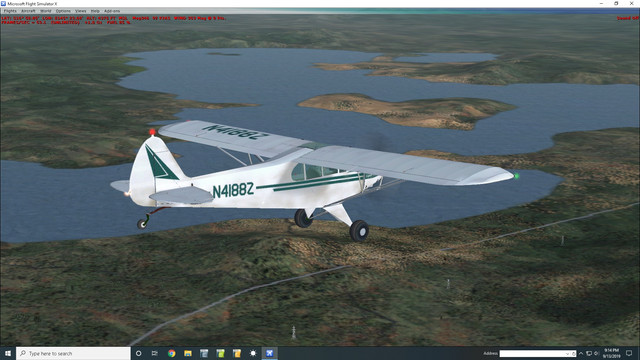Screen dimensions: 640x360
Task: Open the Views menu
Action: pyautogui.click(x=80, y=11)
